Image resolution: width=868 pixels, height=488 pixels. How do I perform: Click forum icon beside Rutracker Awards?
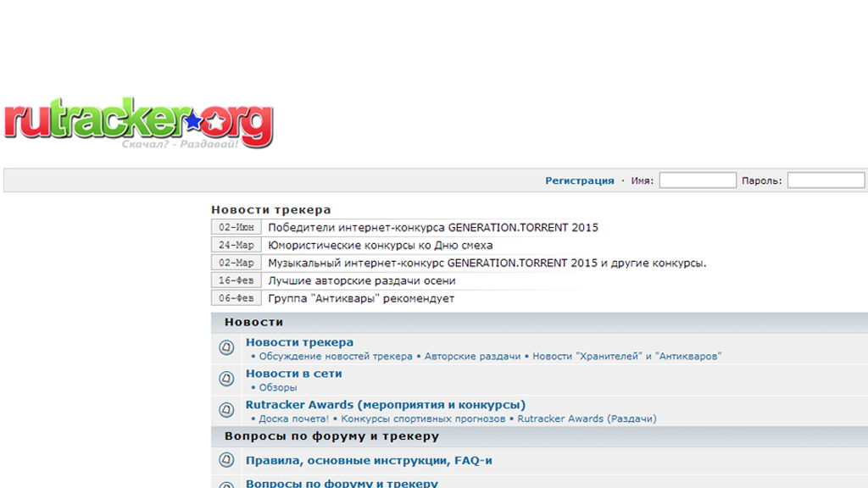tap(226, 409)
